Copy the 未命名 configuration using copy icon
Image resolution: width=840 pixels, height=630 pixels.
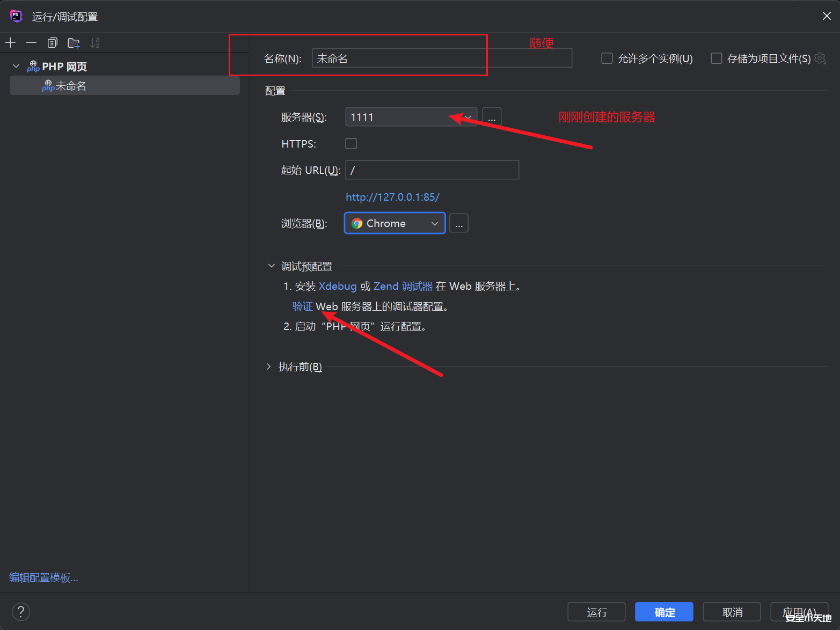(x=52, y=42)
